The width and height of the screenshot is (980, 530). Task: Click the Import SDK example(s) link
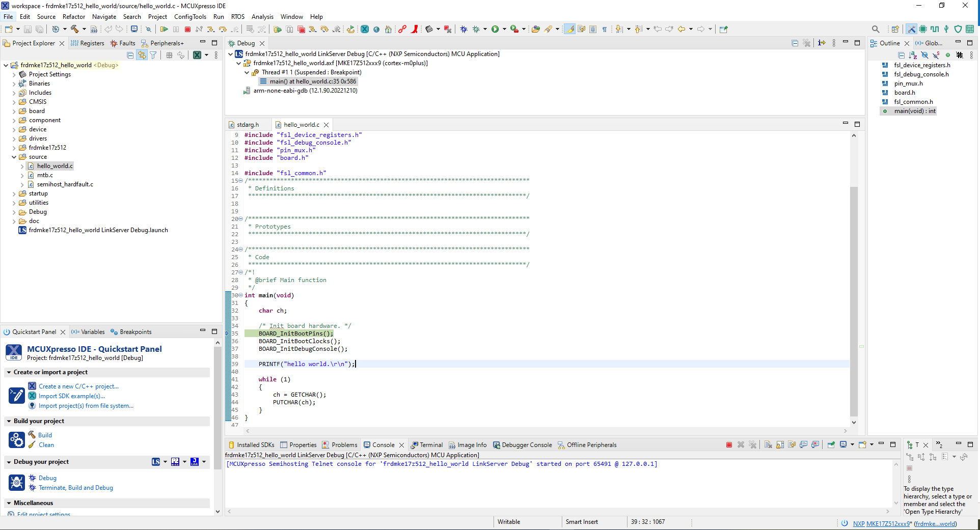tap(72, 396)
